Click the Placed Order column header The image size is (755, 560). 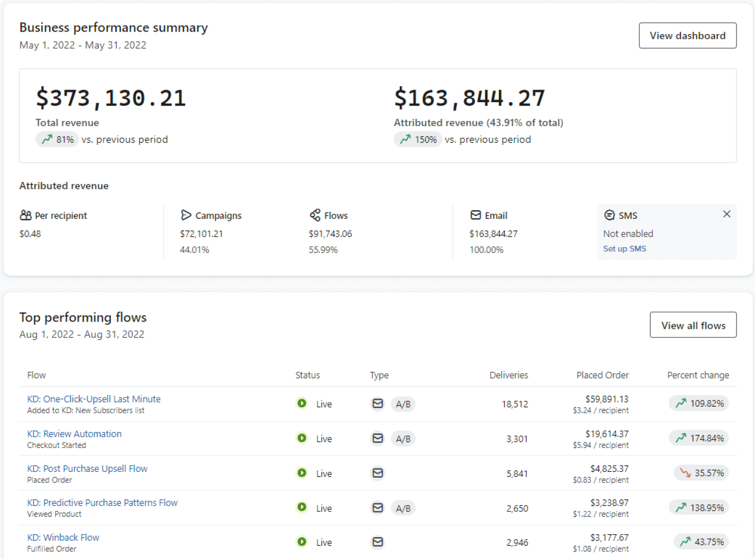(603, 375)
